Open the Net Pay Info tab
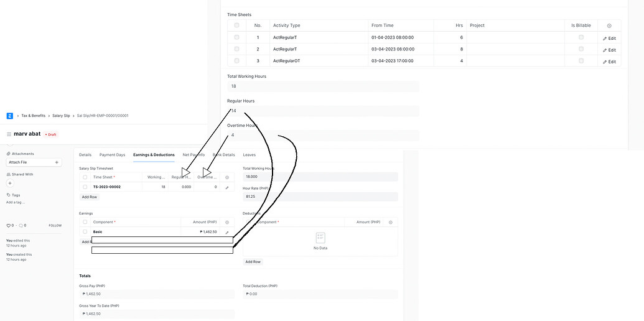This screenshot has height=321, width=644. click(x=194, y=155)
